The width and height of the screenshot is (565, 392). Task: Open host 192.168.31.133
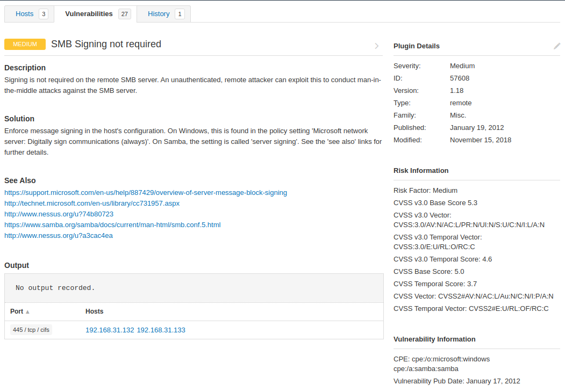(x=161, y=330)
